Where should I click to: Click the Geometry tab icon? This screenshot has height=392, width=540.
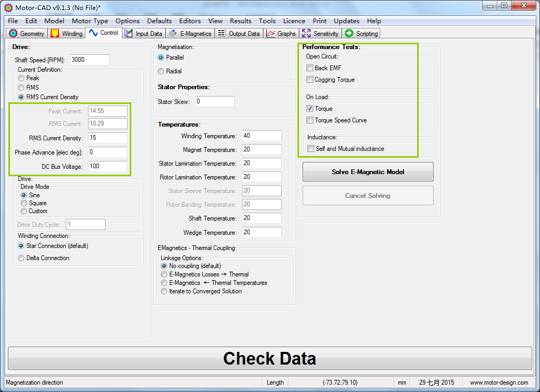pos(14,34)
